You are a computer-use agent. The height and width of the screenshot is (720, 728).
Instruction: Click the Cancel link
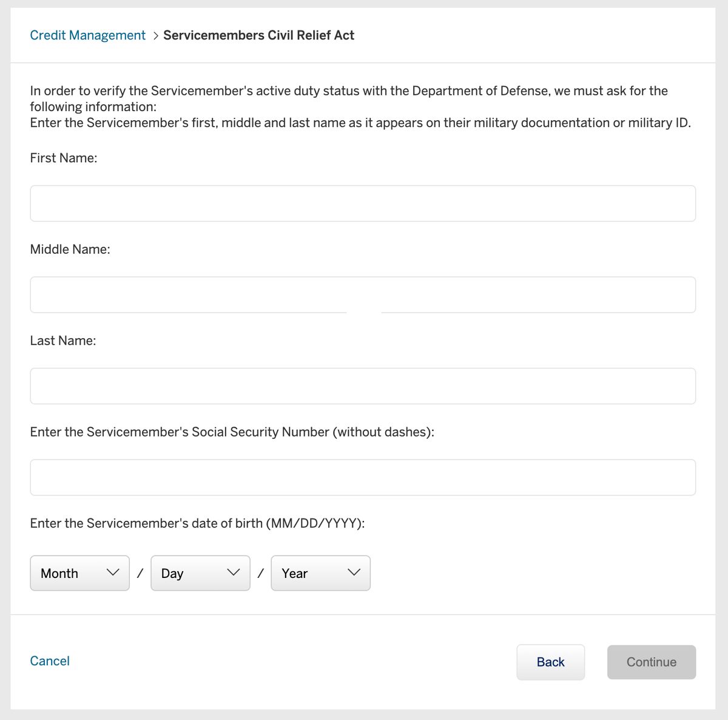click(x=50, y=661)
